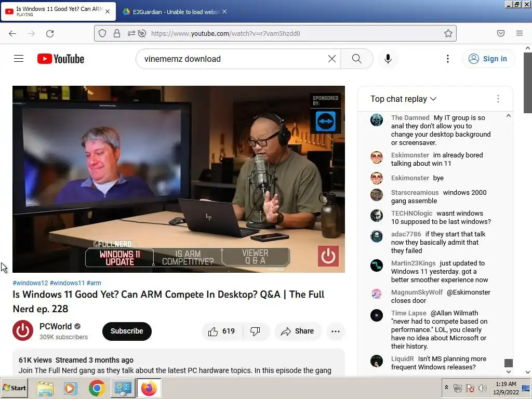
Task: Clear the search box with the X
Action: (332, 59)
